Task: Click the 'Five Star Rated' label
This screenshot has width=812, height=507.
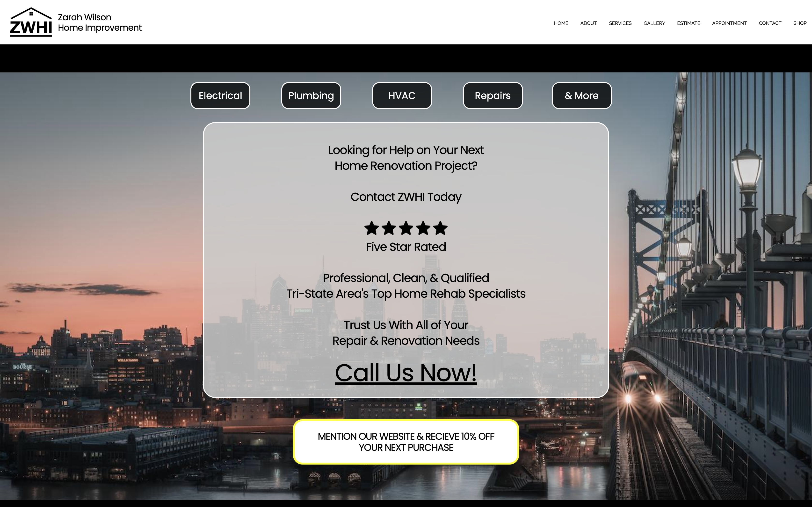Action: coord(406,247)
